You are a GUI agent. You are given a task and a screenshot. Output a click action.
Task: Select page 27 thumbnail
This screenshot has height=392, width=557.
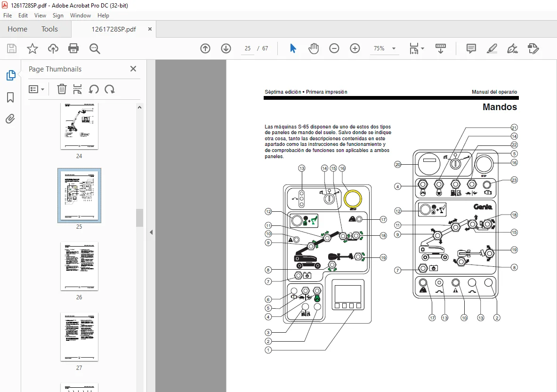(x=79, y=337)
